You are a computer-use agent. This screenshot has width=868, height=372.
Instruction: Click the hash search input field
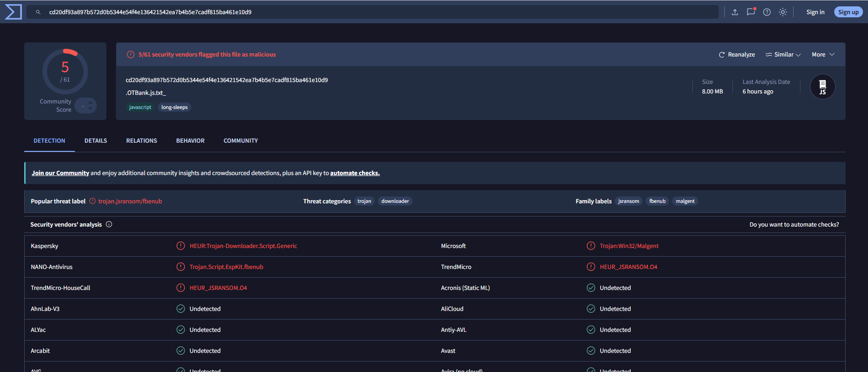click(x=372, y=12)
